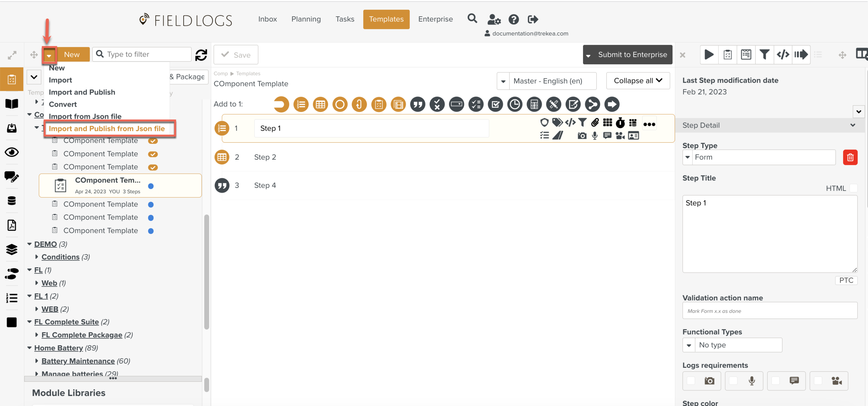Select Convert from the dropdown menu

(63, 104)
